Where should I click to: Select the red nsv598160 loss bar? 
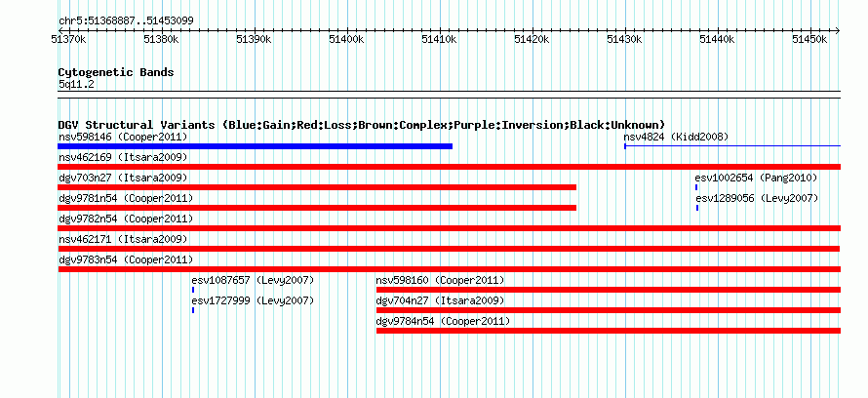pos(609,290)
